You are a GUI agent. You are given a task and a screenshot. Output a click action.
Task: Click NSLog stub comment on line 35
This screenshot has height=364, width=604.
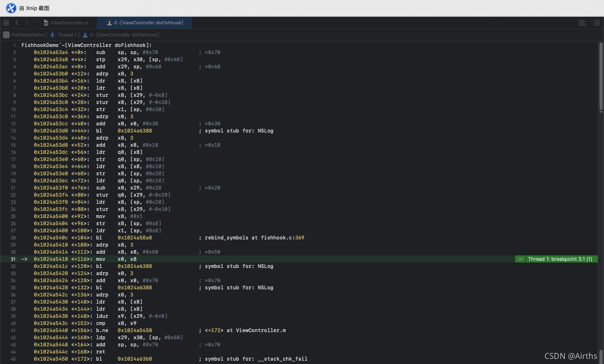tap(236, 288)
